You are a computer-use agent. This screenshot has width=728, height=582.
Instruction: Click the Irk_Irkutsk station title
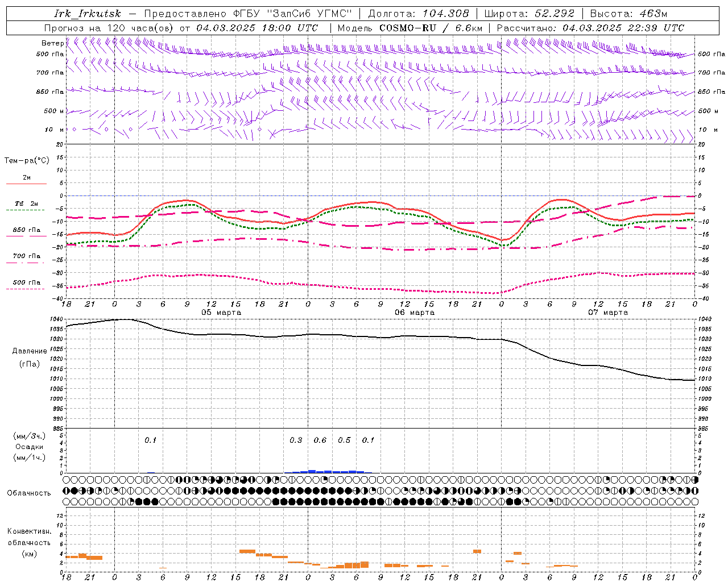[x=88, y=14]
